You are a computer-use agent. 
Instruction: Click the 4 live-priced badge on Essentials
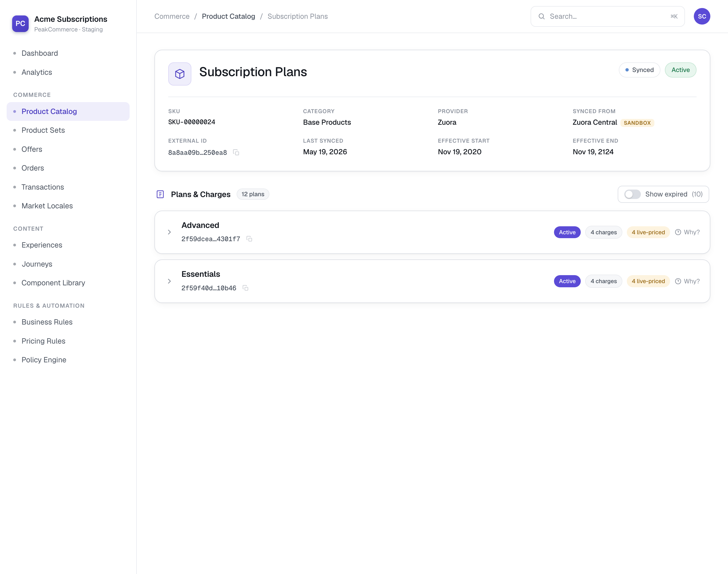point(648,281)
